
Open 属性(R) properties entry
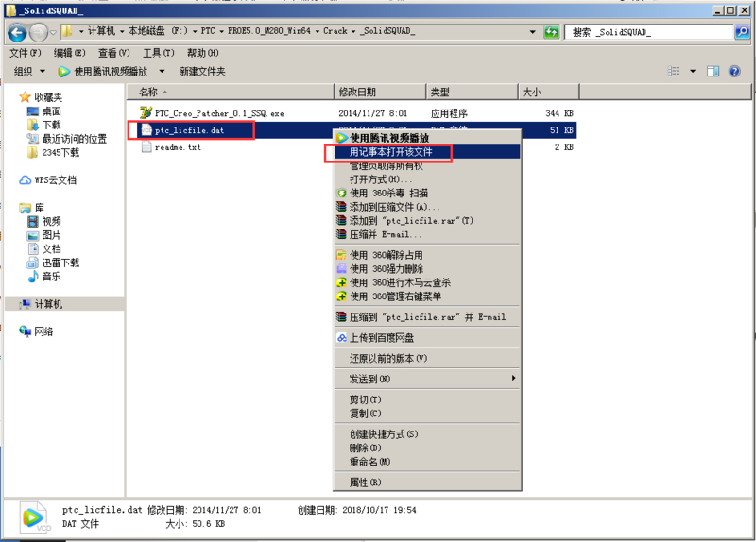point(428,483)
